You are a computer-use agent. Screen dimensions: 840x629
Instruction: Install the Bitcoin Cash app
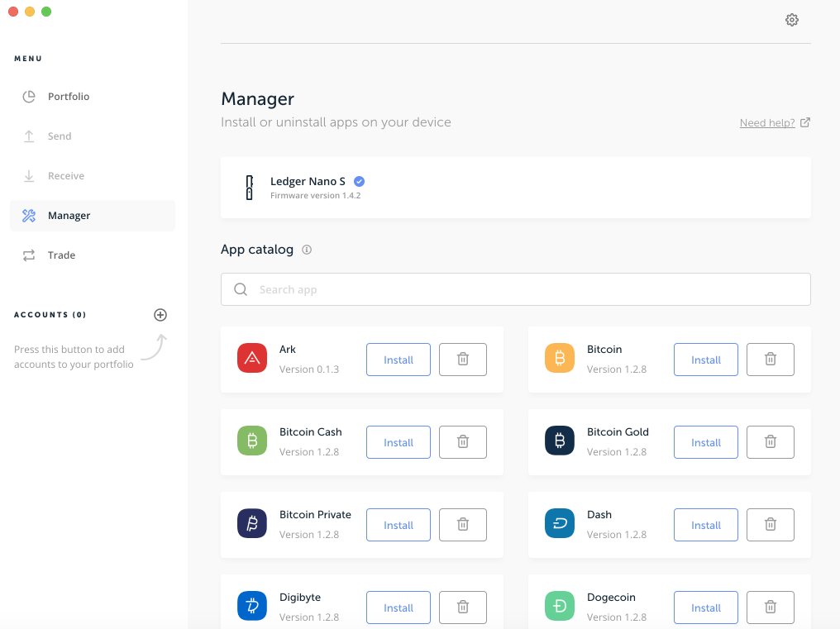tap(399, 442)
